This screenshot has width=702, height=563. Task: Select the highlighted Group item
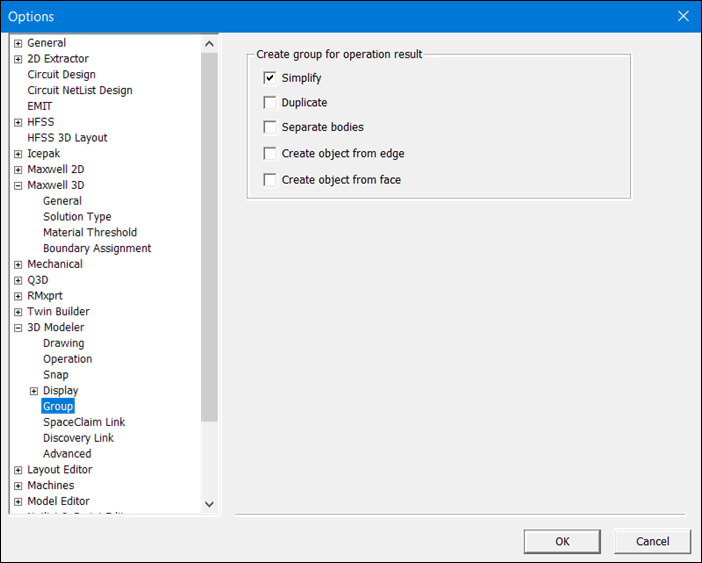click(x=58, y=406)
